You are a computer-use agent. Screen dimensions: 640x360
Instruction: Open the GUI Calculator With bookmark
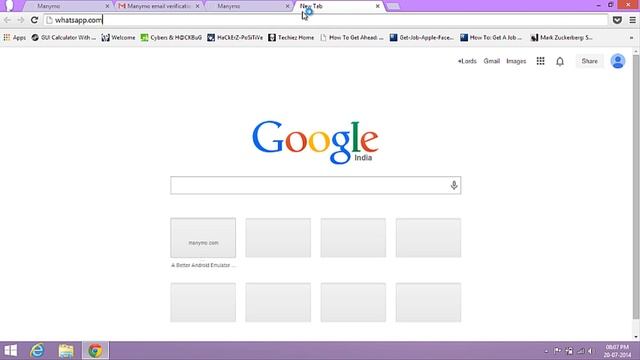click(x=64, y=38)
